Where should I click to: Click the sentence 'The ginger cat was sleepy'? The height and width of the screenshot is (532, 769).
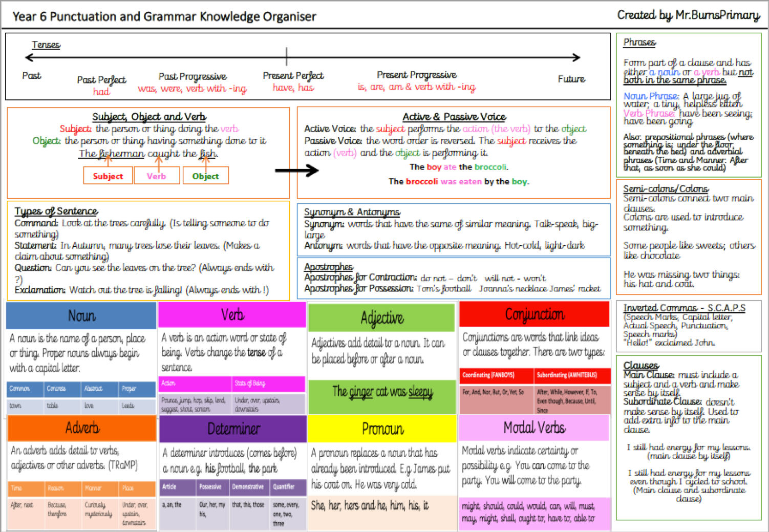pos(382,392)
